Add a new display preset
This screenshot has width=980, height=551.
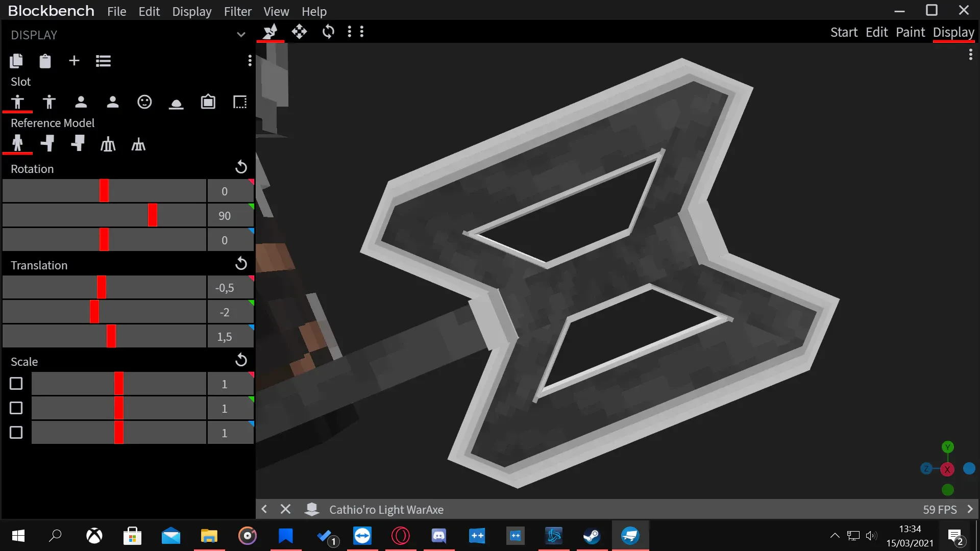[74, 61]
